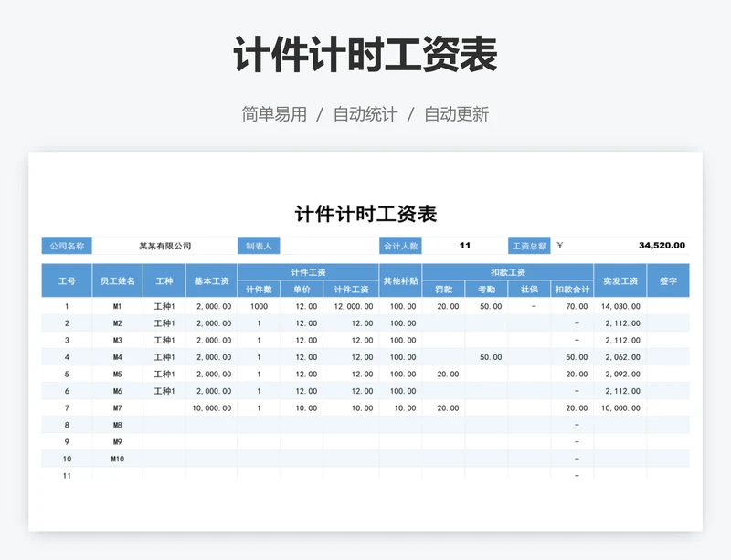Select employee name cell M5
This screenshot has width=731, height=560.
[118, 374]
